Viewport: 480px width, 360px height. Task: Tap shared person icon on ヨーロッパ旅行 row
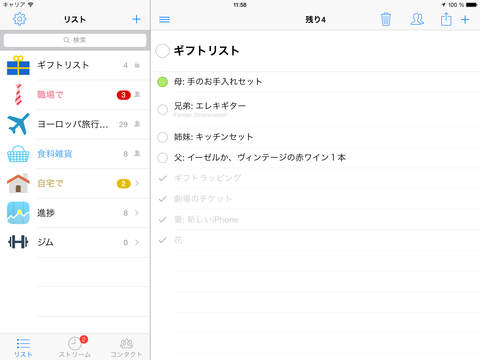point(137,124)
